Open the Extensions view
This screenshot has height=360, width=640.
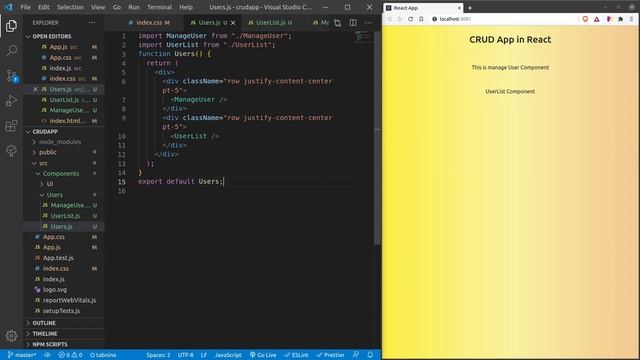pyautogui.click(x=11, y=126)
